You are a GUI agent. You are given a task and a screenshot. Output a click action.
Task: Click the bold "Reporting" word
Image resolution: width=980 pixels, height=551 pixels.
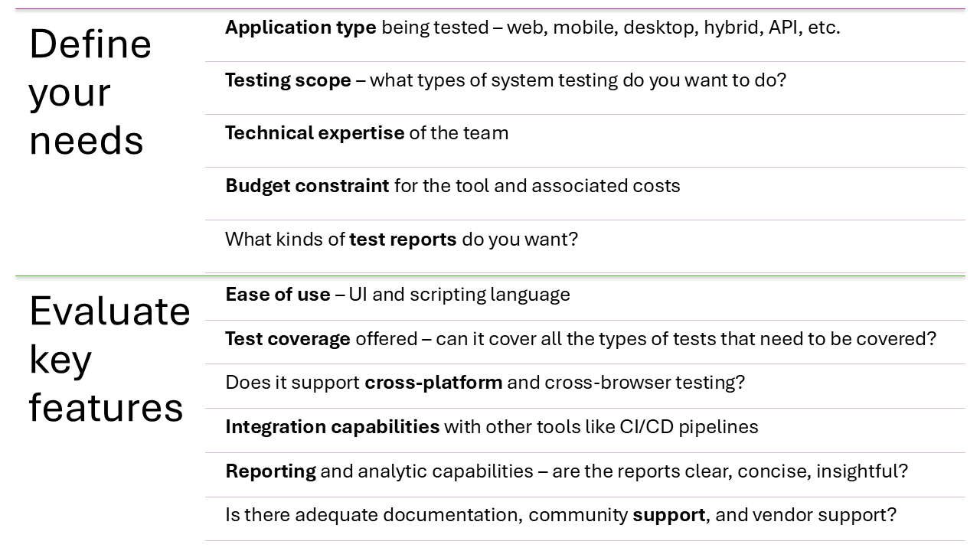pyautogui.click(x=270, y=471)
